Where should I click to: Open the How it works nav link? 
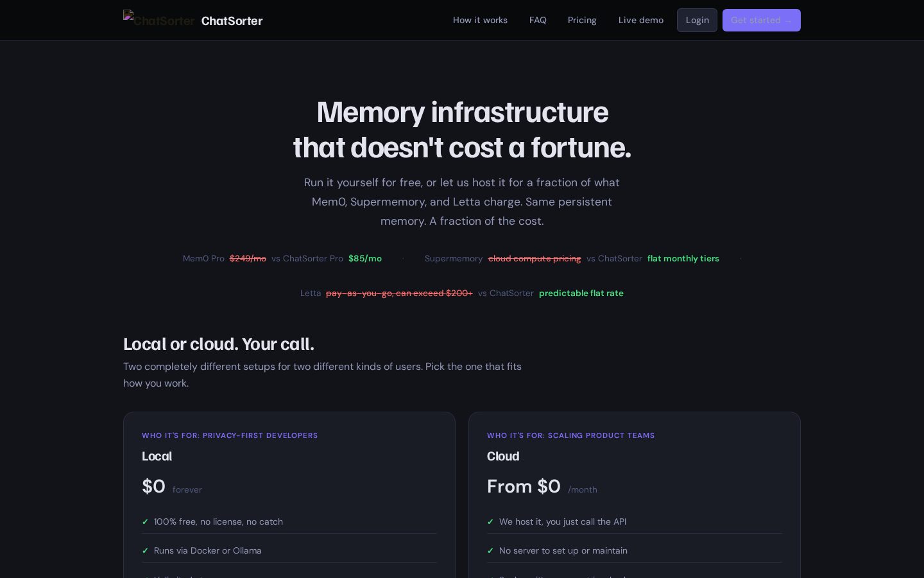coord(480,20)
